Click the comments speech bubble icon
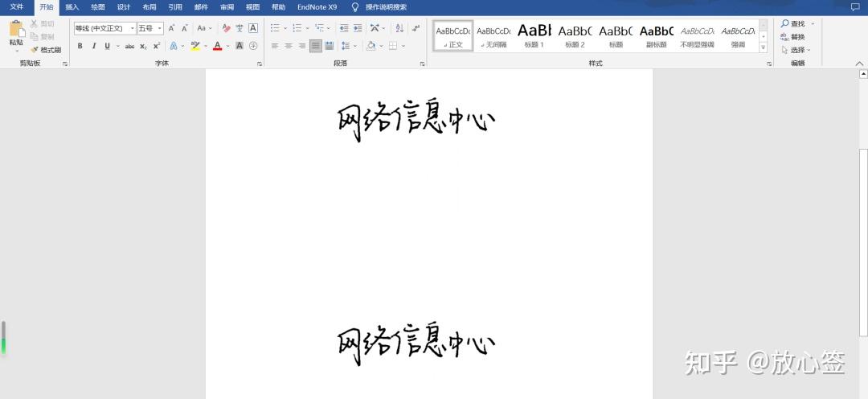 pos(855,7)
